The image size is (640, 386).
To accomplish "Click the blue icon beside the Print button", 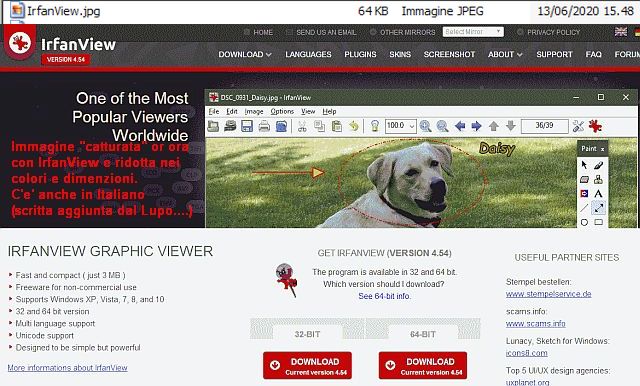I will click(x=281, y=126).
